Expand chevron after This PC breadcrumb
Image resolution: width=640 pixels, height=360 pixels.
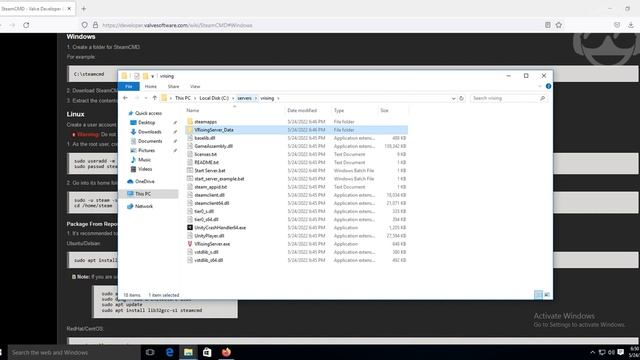pos(195,98)
